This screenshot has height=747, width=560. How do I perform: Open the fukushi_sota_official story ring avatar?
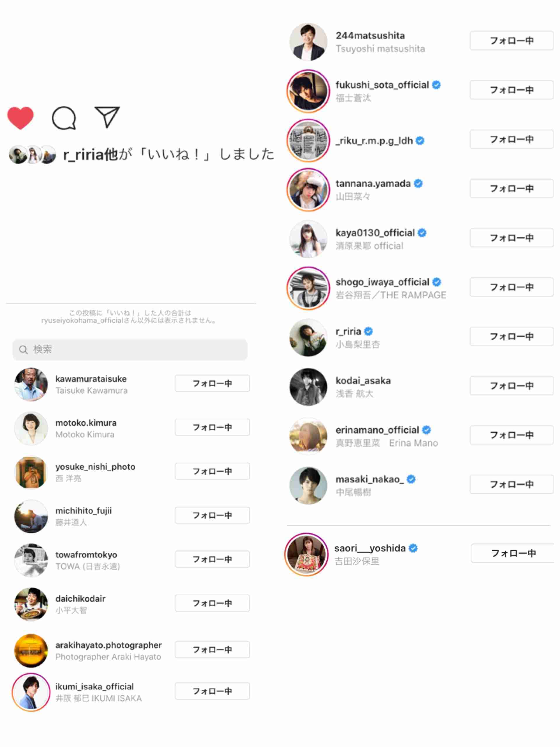(x=308, y=91)
